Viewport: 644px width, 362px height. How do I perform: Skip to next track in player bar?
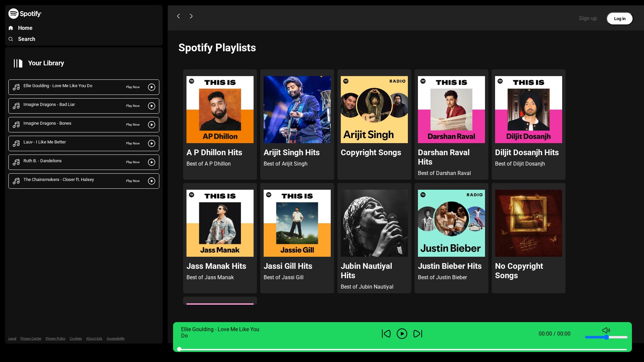[418, 334]
